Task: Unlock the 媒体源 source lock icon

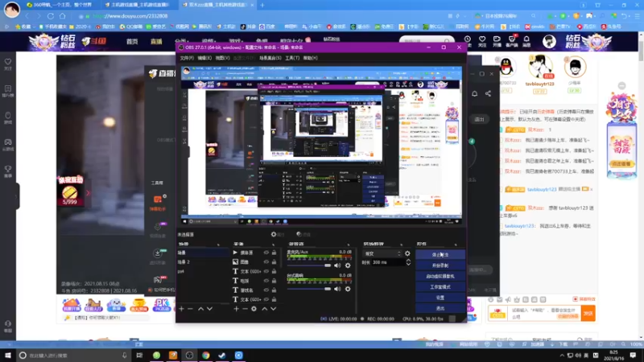Action: coord(274,253)
